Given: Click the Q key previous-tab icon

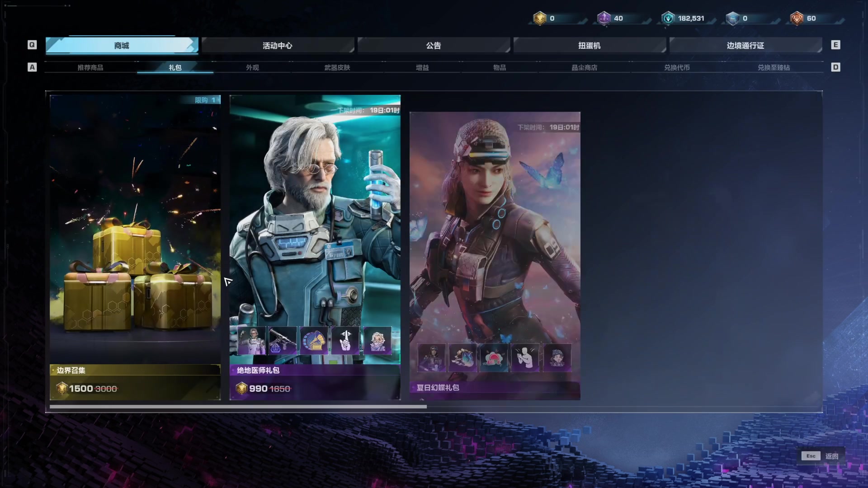Looking at the screenshot, I should [x=32, y=45].
